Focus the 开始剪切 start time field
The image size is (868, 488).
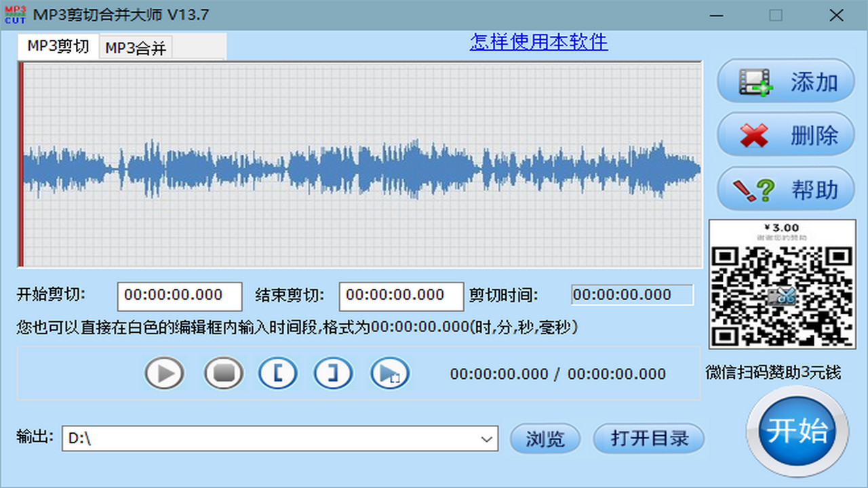[x=180, y=296]
